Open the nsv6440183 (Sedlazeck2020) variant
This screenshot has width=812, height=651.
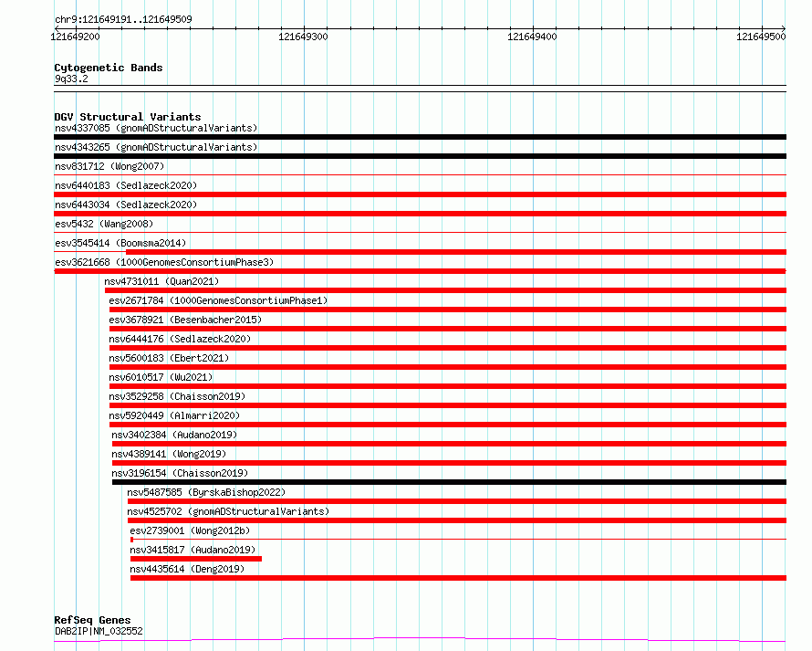pyautogui.click(x=126, y=185)
